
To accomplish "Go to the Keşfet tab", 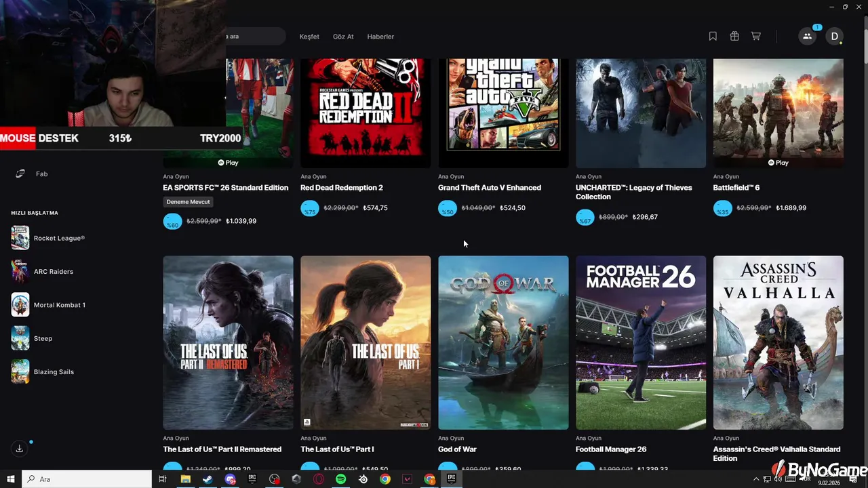I will (x=309, y=37).
